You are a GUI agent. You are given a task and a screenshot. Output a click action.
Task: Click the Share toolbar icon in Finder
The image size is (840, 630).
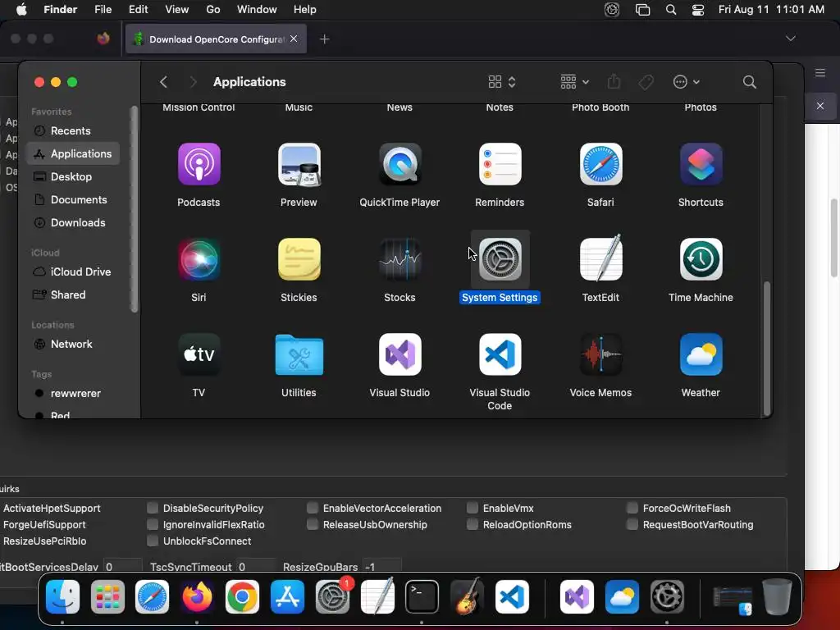coord(614,81)
